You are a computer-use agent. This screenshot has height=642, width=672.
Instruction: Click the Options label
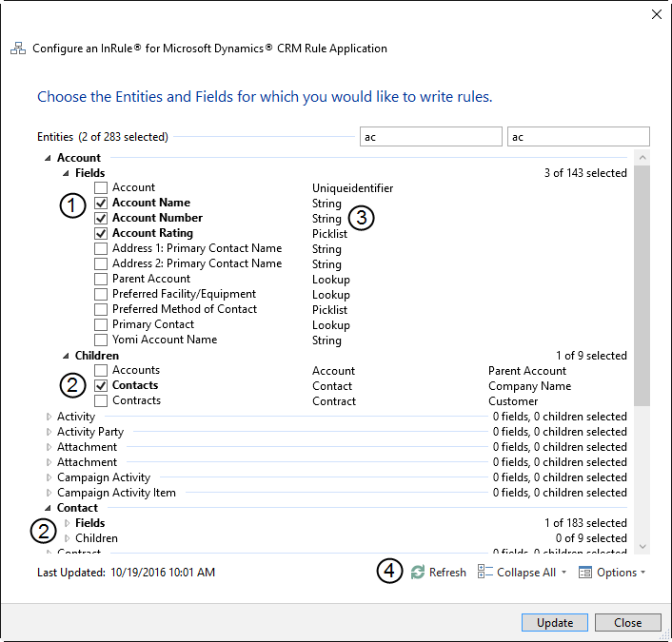[617, 573]
